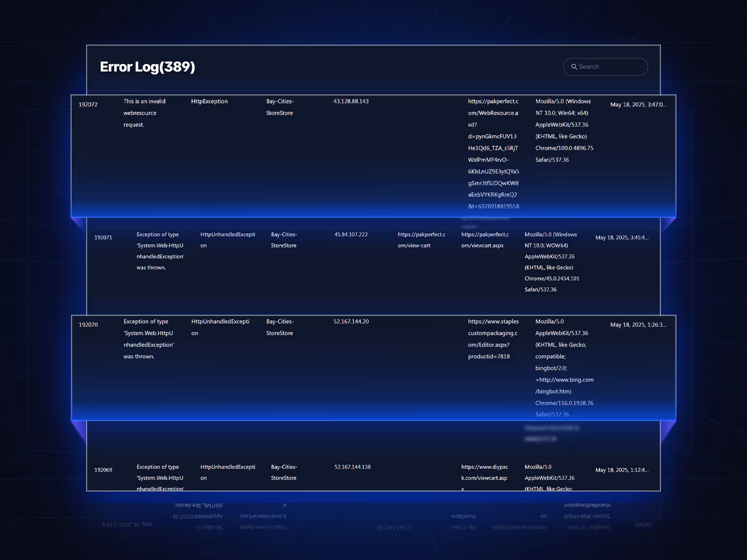Click timestamp May 18, 2025, 3:47

pyautogui.click(x=638, y=105)
